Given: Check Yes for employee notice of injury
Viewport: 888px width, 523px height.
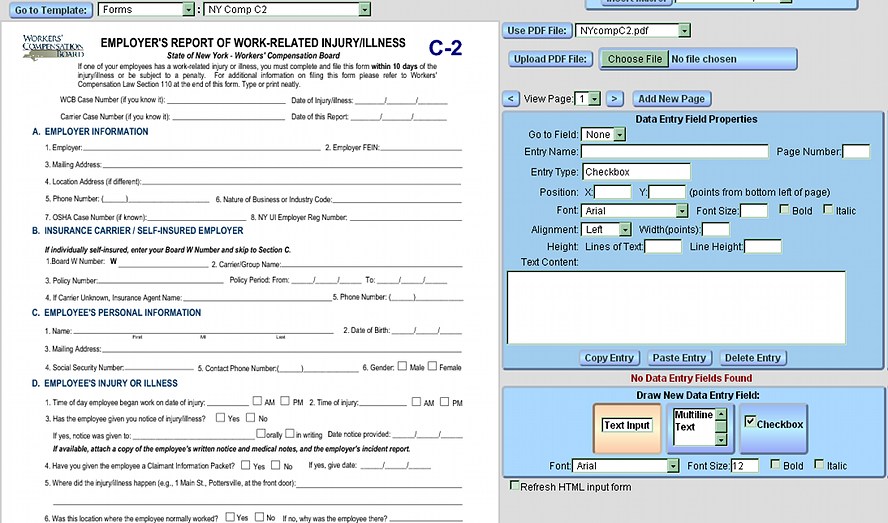Looking at the screenshot, I should [x=220, y=418].
